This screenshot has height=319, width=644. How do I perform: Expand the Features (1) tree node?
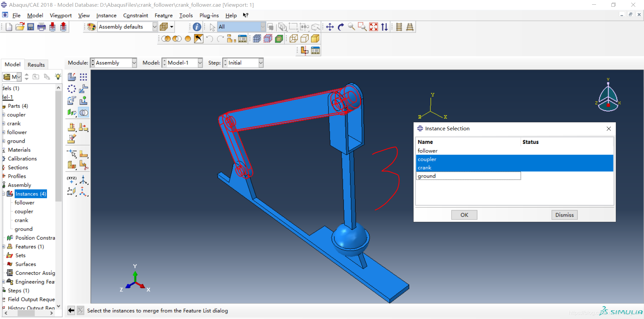pos(4,247)
